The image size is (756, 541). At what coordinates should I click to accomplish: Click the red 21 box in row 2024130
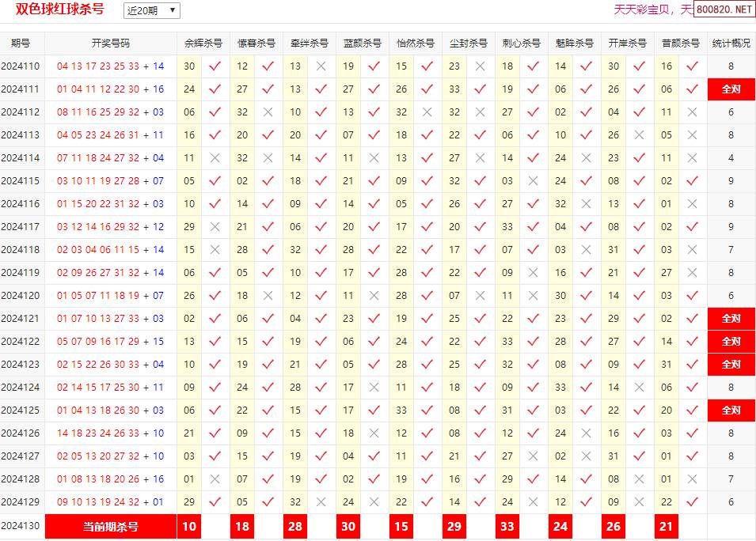667,527
